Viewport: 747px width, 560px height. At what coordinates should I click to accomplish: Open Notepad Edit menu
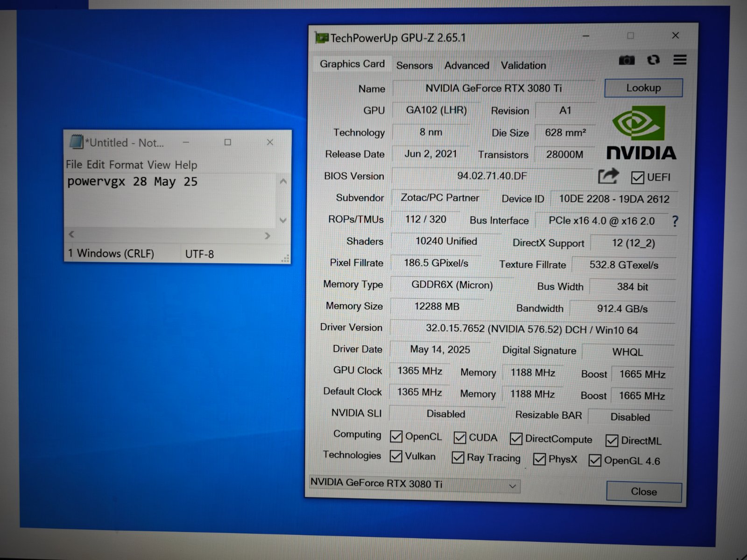tap(96, 164)
